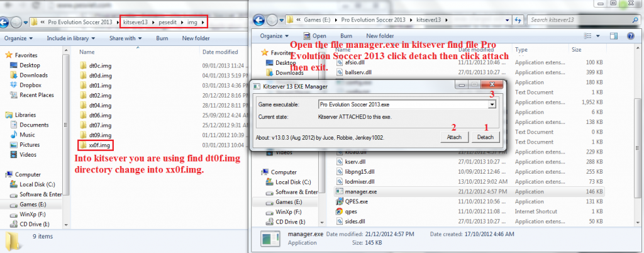
Task: Select the dt06.img folder
Action: coord(96,115)
